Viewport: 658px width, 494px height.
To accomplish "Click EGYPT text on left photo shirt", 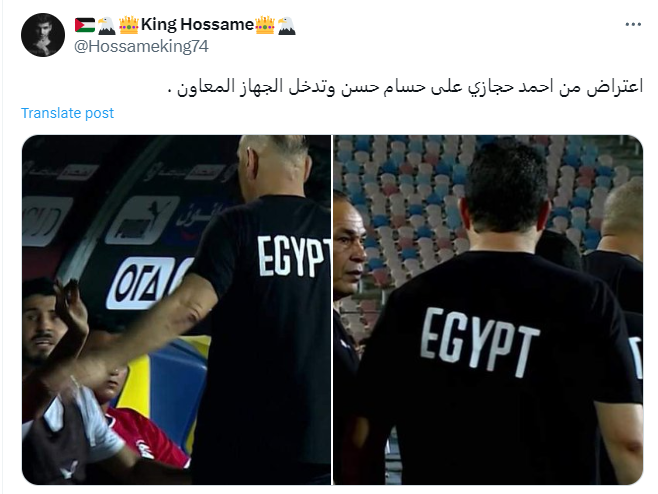I will point(293,256).
